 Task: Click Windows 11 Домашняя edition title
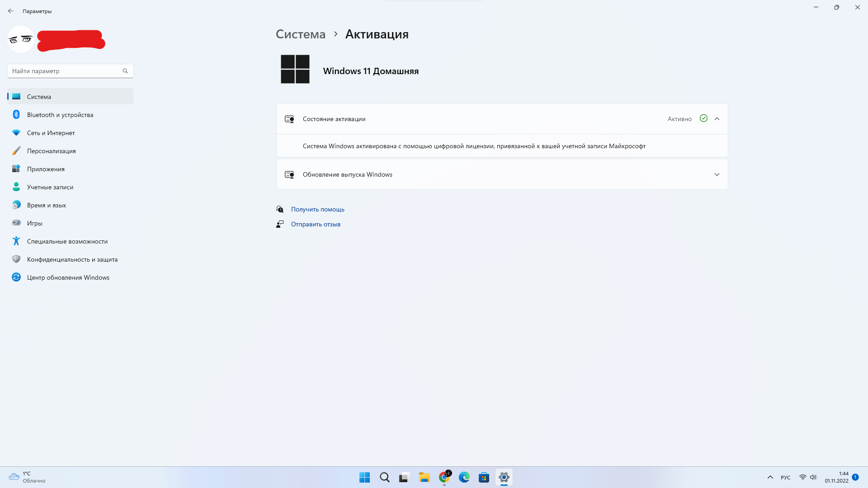tap(371, 71)
